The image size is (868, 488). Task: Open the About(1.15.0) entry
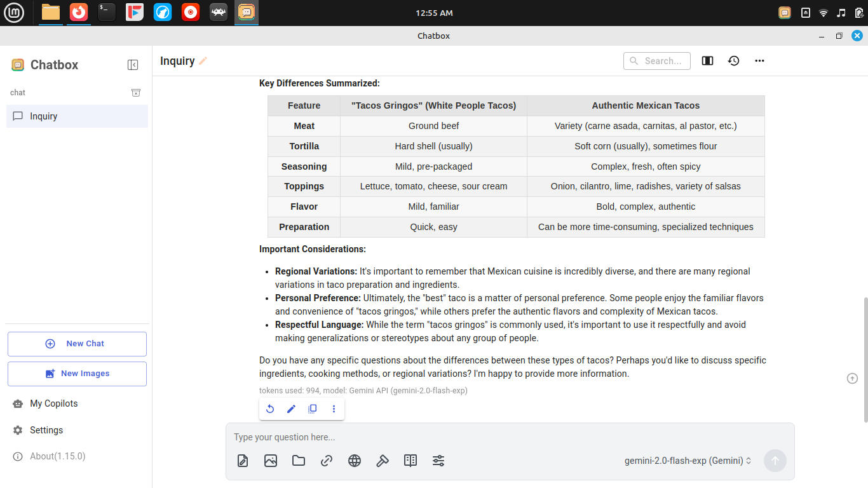[x=77, y=456]
